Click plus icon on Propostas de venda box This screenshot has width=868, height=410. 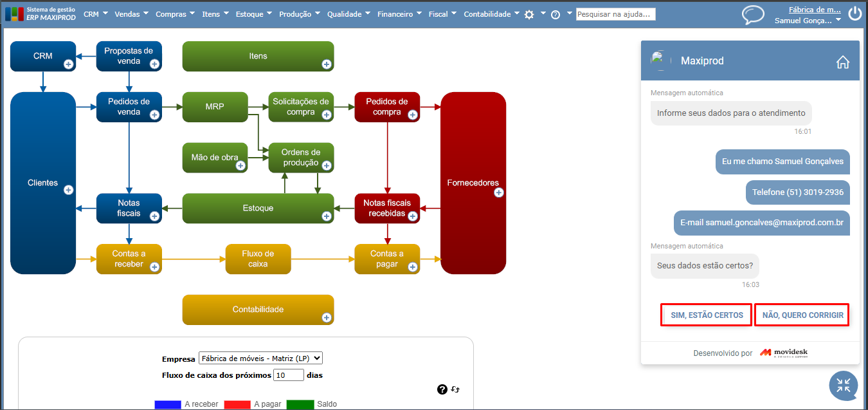tap(154, 64)
